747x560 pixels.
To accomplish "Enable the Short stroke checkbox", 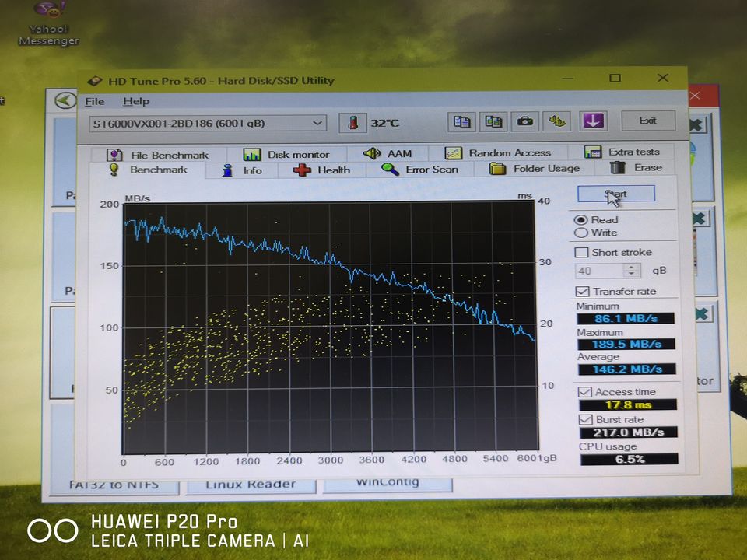I will point(581,252).
